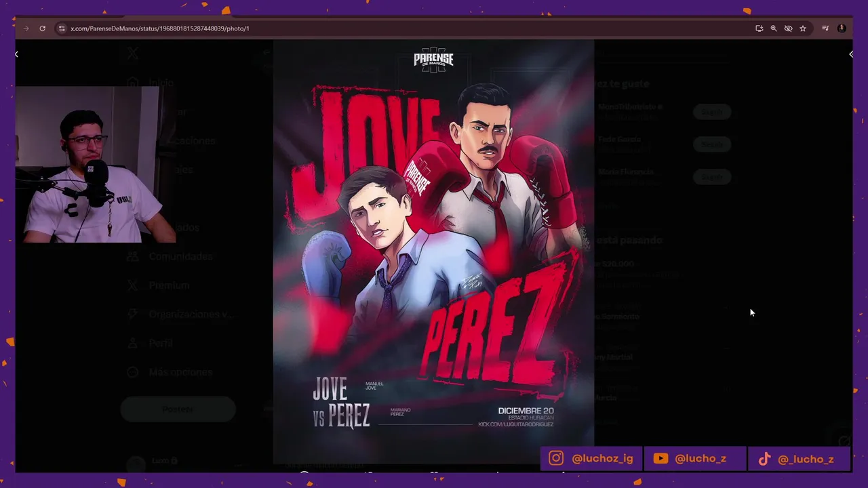868x488 pixels.
Task: Collapse the side panel using the top-right chevron
Action: [851, 54]
